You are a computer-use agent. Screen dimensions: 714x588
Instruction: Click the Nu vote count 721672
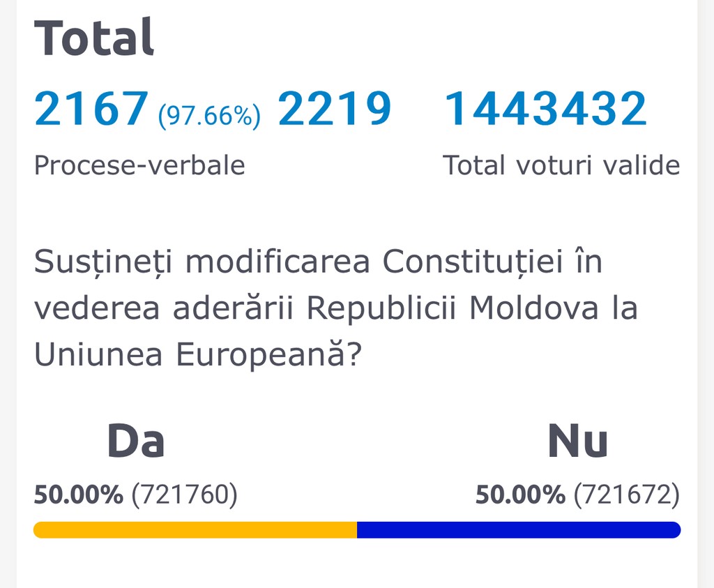tap(626, 495)
